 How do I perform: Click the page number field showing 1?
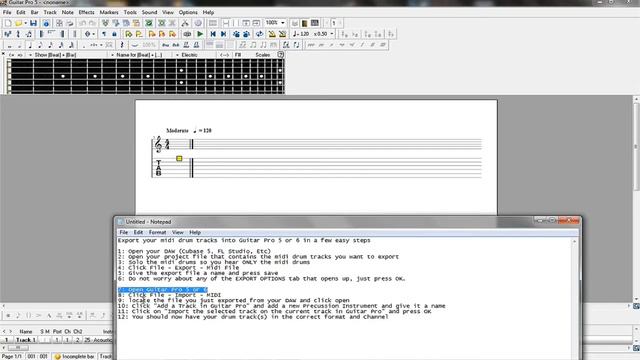click(334, 23)
